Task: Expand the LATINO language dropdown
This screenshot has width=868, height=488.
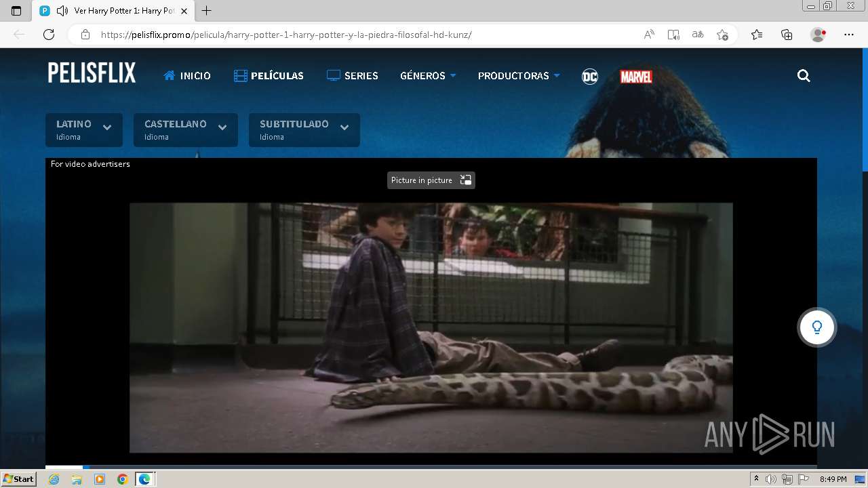Action: (x=84, y=130)
